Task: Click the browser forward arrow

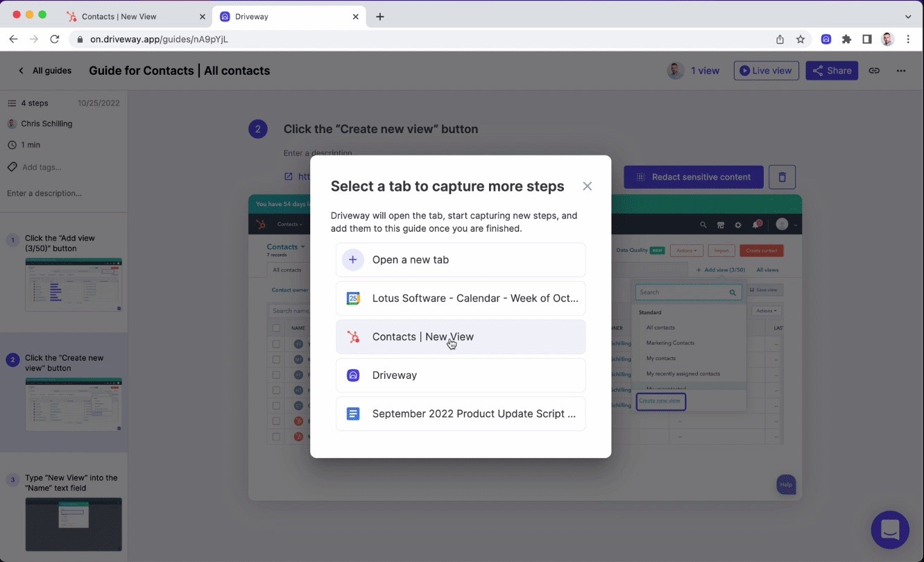Action: [34, 40]
